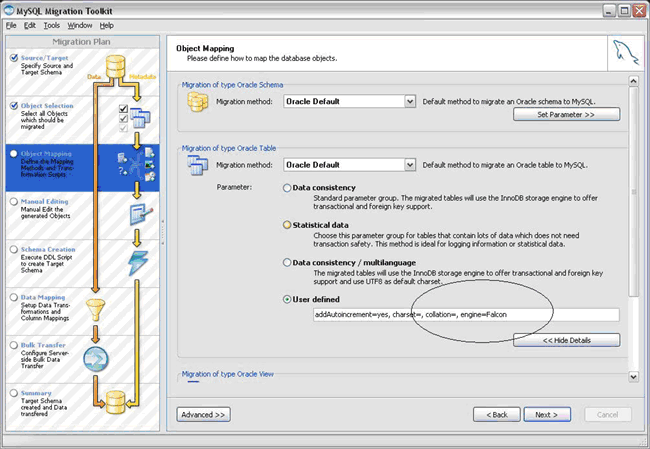Click the Manual Editing step circle

tap(14, 201)
